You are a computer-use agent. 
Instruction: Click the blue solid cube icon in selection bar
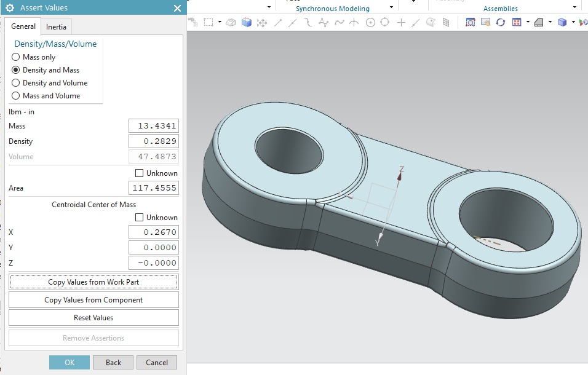pyautogui.click(x=247, y=22)
